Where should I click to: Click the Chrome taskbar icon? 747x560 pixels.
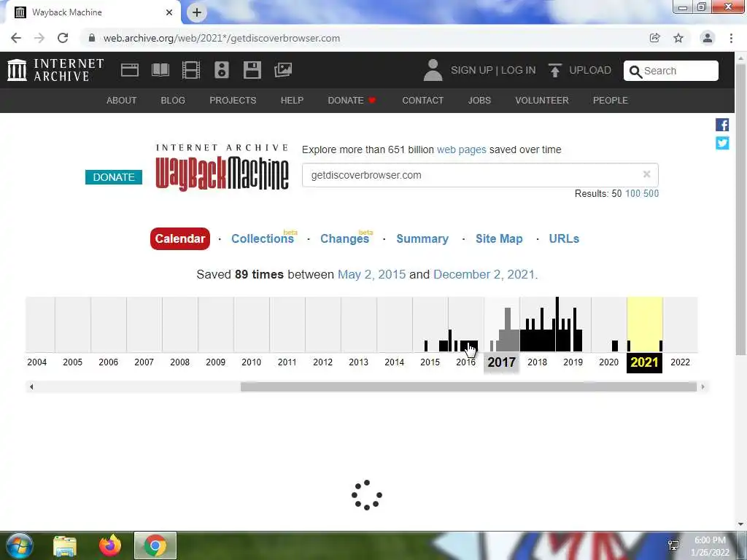(155, 545)
